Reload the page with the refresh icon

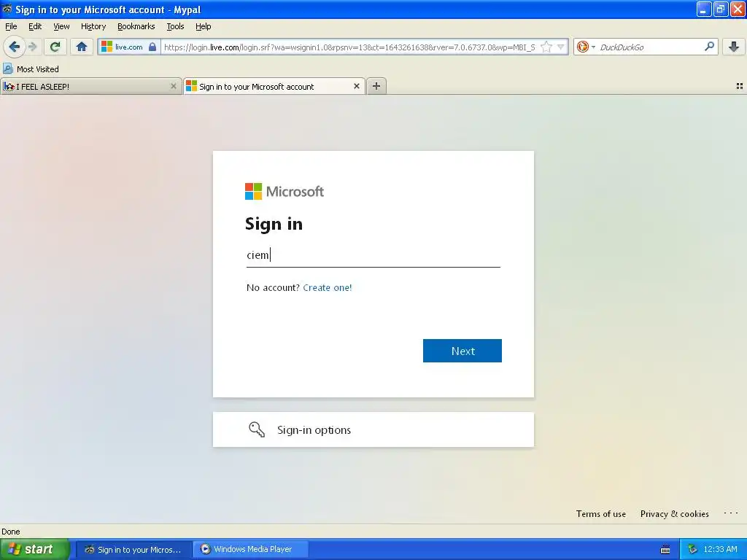point(55,47)
